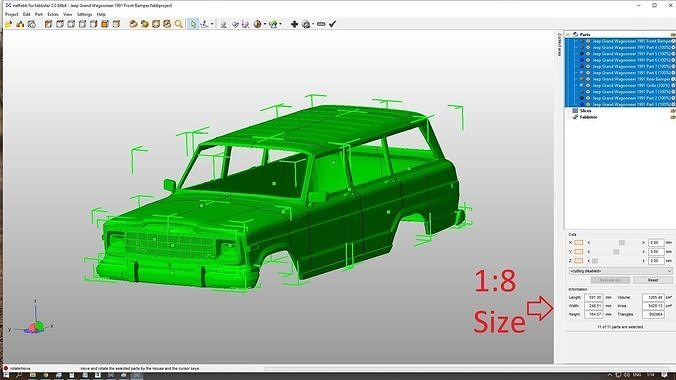This screenshot has height=380, width=676.
Task: Toggle visibility eye of Grille part
Action: [x=588, y=85]
